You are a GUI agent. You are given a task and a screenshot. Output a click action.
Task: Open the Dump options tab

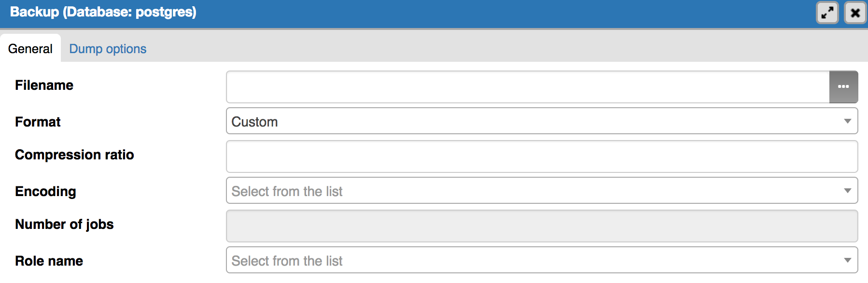point(108,49)
